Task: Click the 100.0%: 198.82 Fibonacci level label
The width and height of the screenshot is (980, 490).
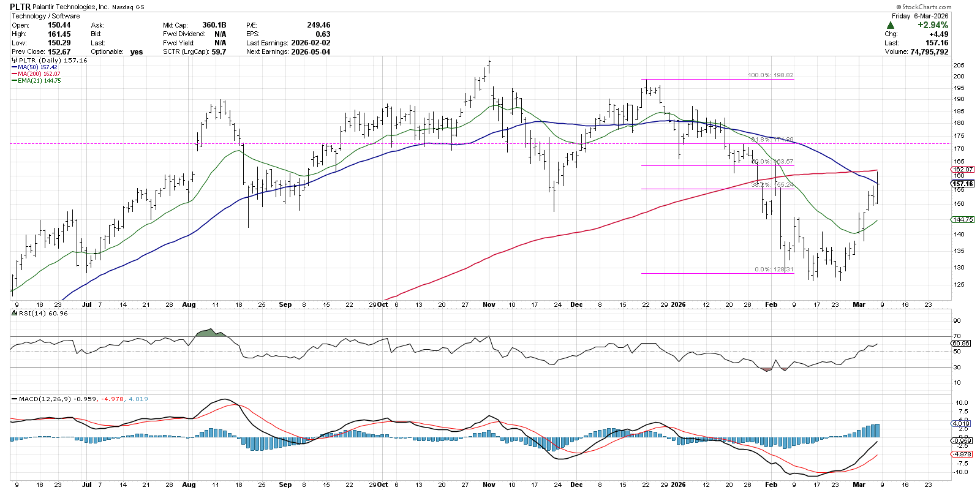Action: coord(770,75)
